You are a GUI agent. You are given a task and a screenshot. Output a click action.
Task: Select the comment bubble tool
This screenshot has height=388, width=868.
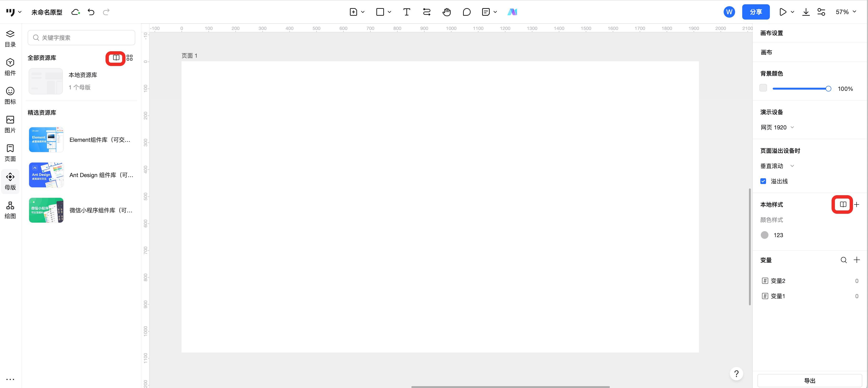(467, 12)
